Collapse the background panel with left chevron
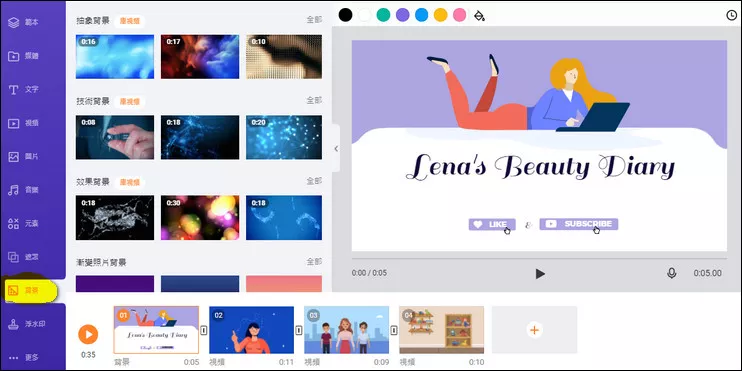Screen dimensions: 742x371 pos(336,149)
